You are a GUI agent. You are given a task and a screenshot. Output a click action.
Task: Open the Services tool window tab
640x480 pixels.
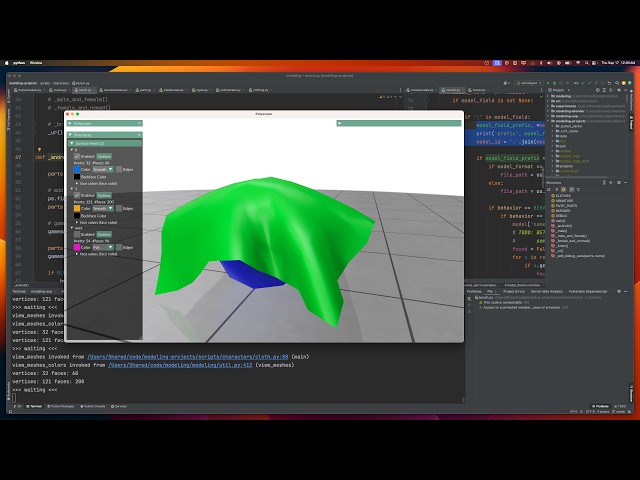[x=119, y=407]
